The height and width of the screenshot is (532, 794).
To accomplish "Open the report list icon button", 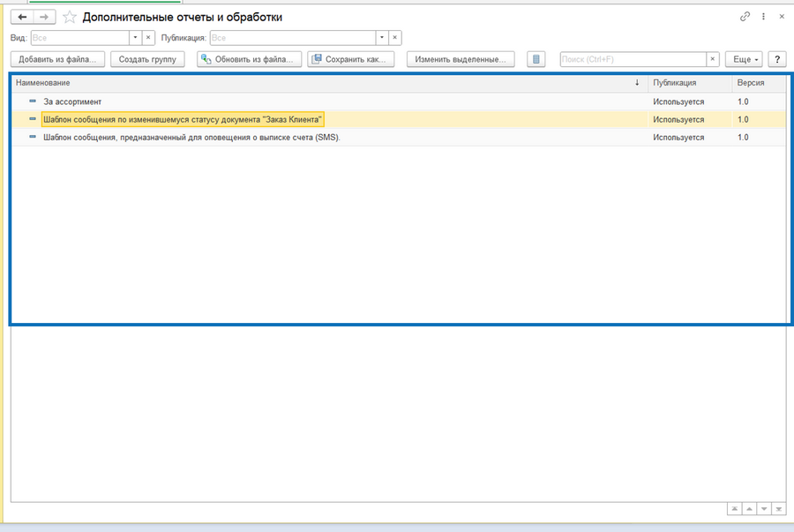I will click(536, 59).
